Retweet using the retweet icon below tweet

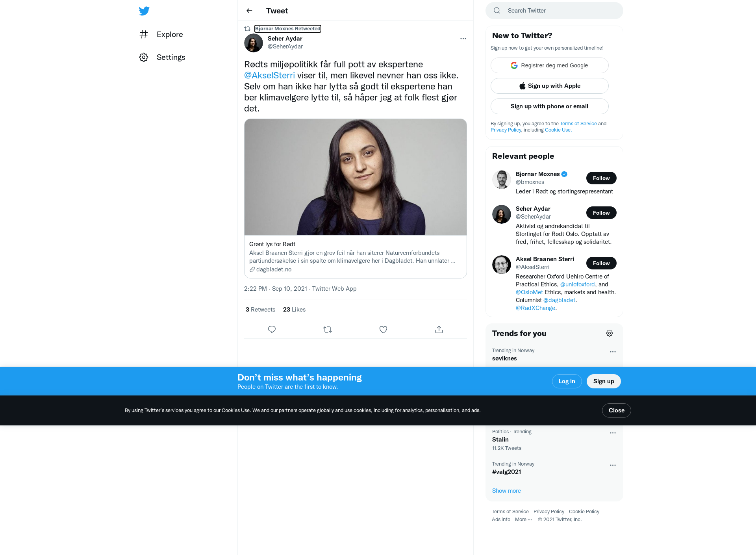[328, 329]
